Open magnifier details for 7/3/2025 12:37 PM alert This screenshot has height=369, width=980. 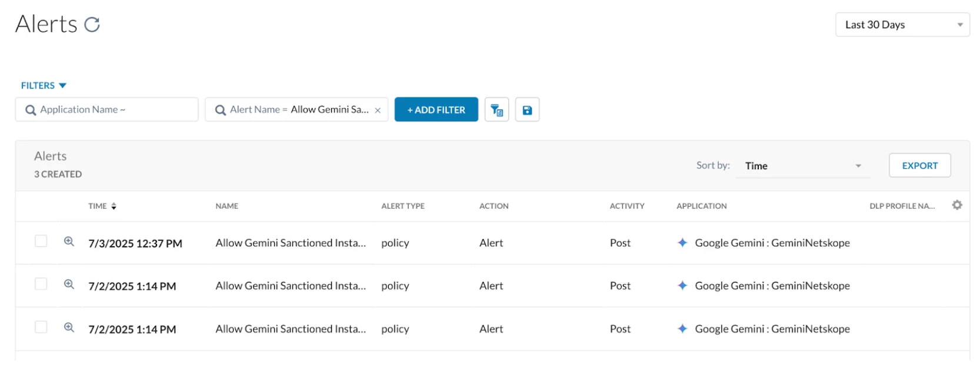[69, 241]
